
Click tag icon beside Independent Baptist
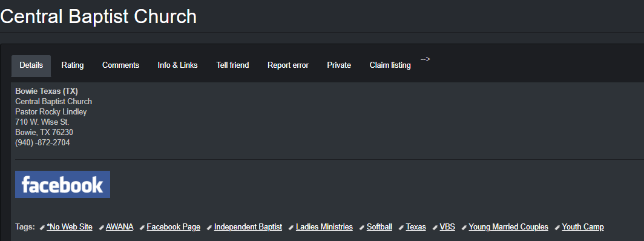click(x=209, y=228)
